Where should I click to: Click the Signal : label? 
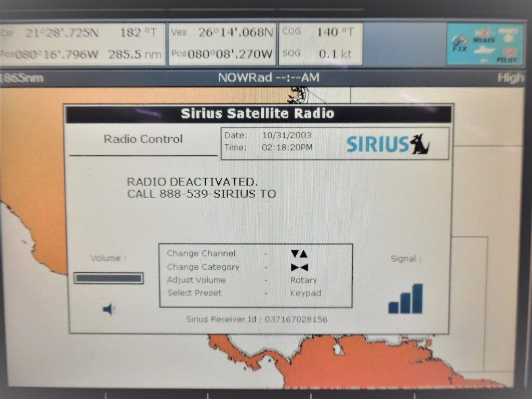click(x=406, y=259)
